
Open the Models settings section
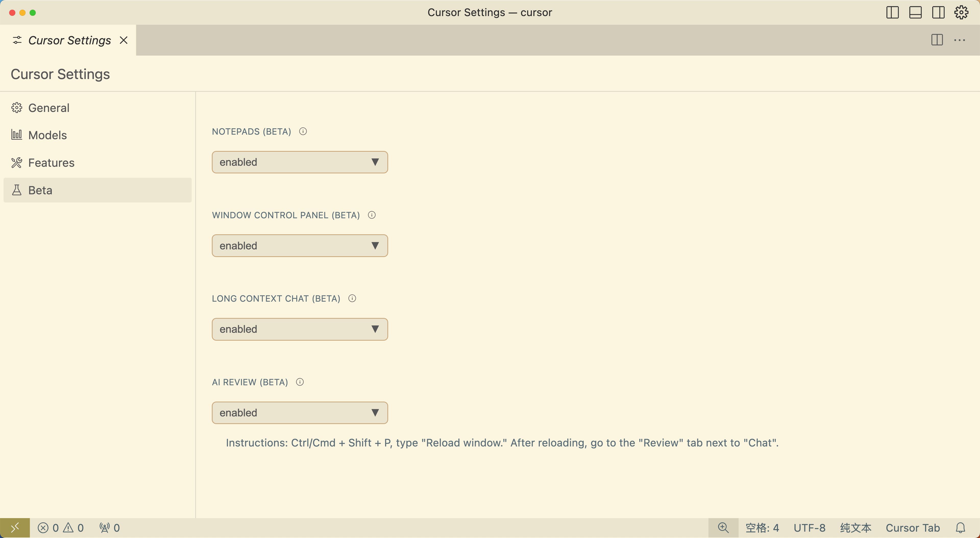97,135
